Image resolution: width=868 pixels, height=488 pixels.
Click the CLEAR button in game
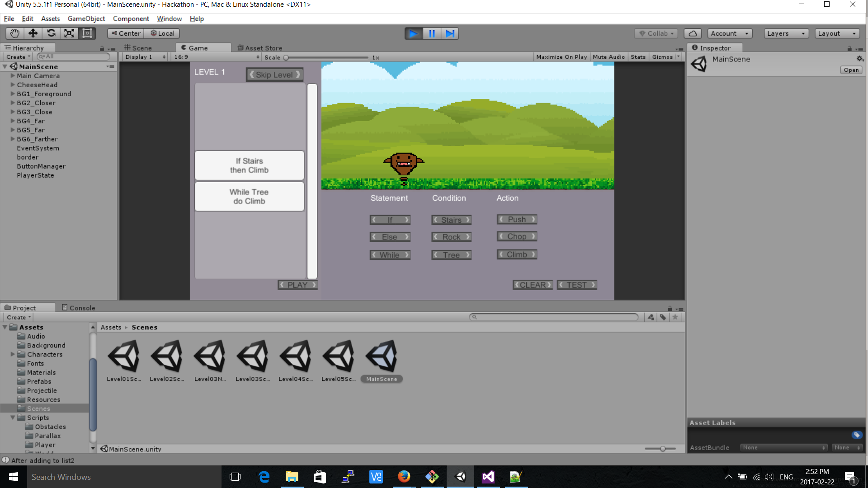point(533,285)
